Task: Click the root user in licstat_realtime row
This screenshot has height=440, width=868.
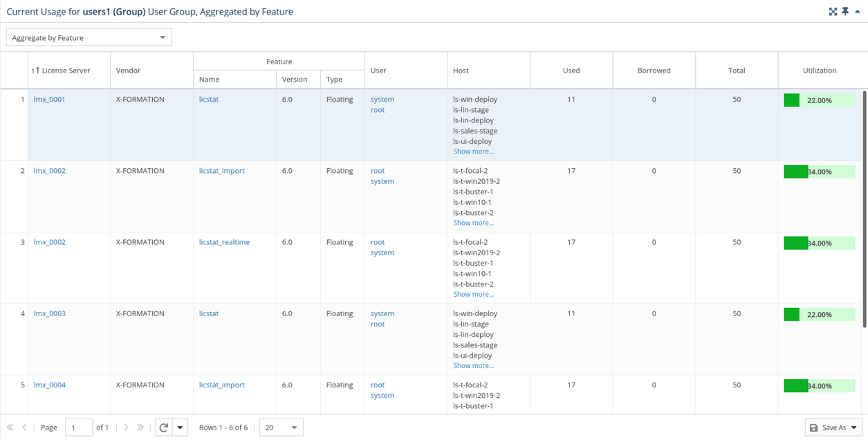Action: [x=378, y=242]
